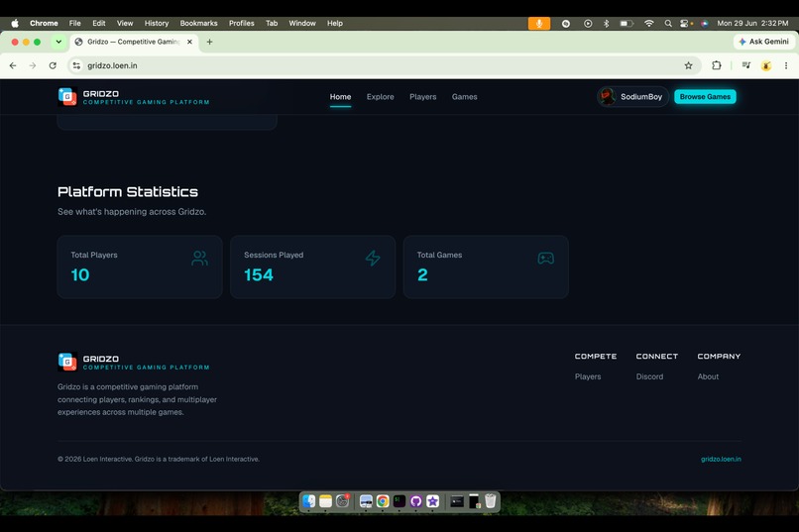Open iMovie star icon in the Dock

[432, 501]
